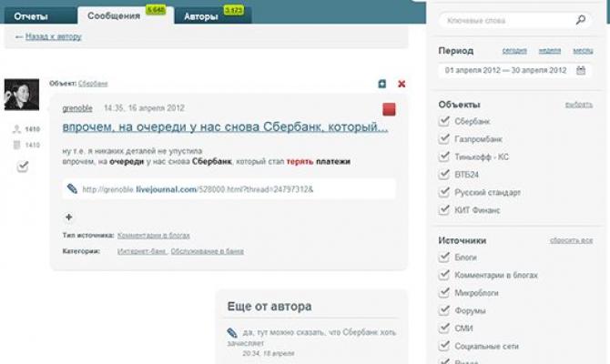Toggle the Социальные сети checkbox
Screen dimensions: 610x364
tap(444, 346)
